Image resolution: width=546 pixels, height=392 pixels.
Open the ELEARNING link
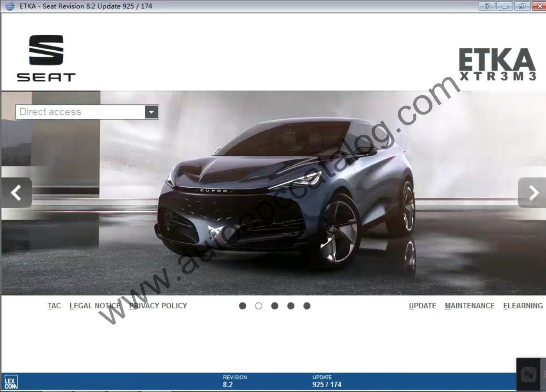point(523,306)
